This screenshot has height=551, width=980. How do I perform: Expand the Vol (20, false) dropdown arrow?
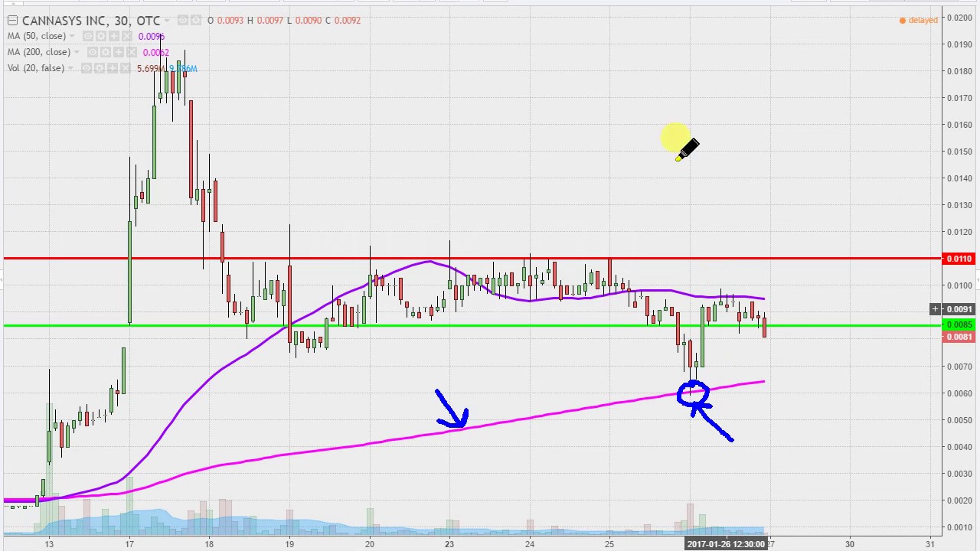pyautogui.click(x=70, y=68)
